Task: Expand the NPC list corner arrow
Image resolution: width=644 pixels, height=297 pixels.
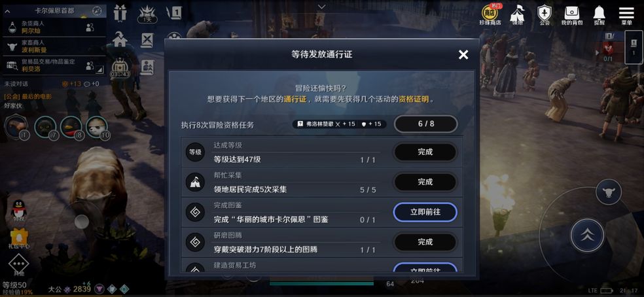Action: [x=99, y=70]
